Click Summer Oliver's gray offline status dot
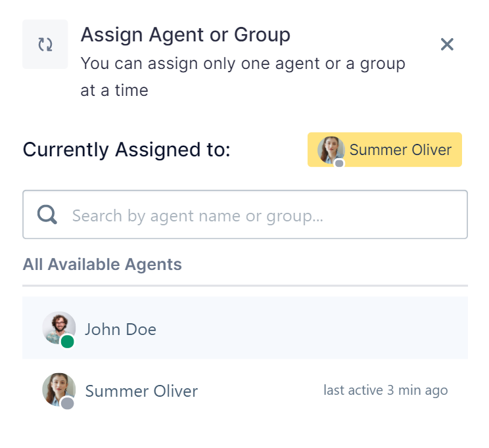This screenshot has height=448, width=489. [67, 403]
